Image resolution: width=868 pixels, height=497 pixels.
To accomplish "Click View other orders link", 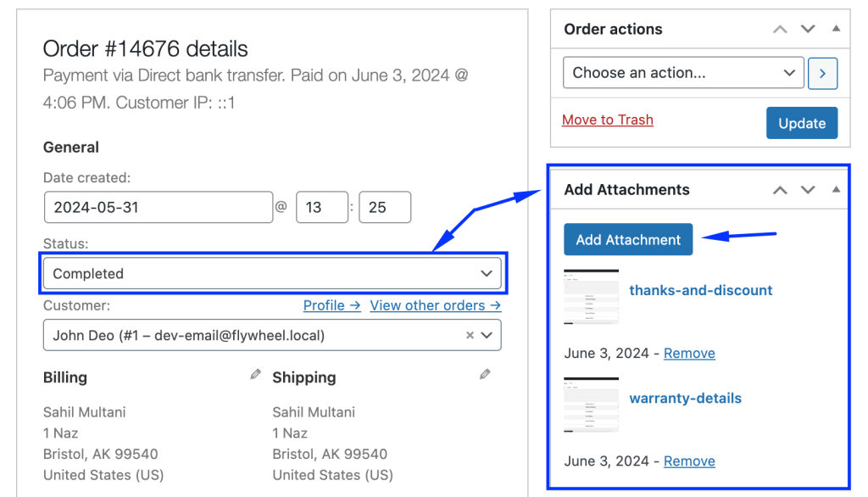I will pyautogui.click(x=435, y=305).
